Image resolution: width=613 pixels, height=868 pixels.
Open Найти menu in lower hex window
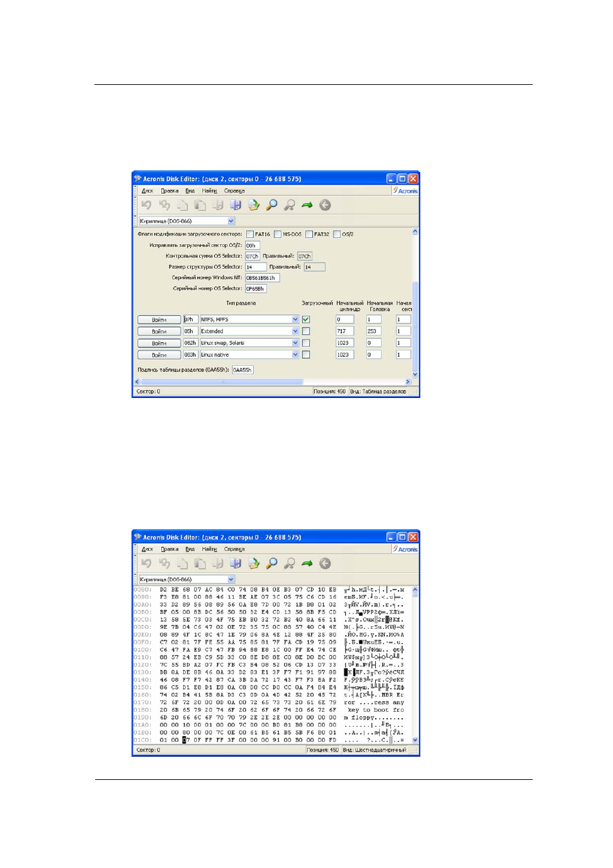point(209,549)
